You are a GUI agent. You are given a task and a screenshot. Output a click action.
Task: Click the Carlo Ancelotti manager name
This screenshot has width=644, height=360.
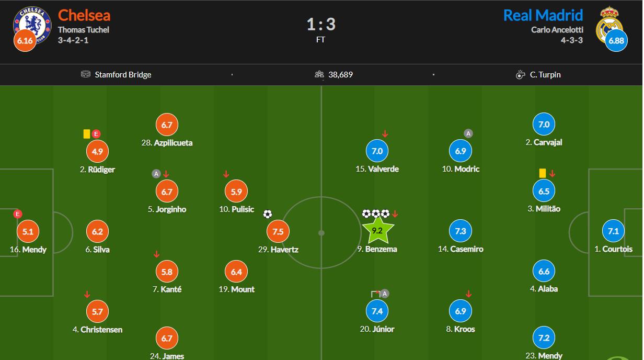557,30
